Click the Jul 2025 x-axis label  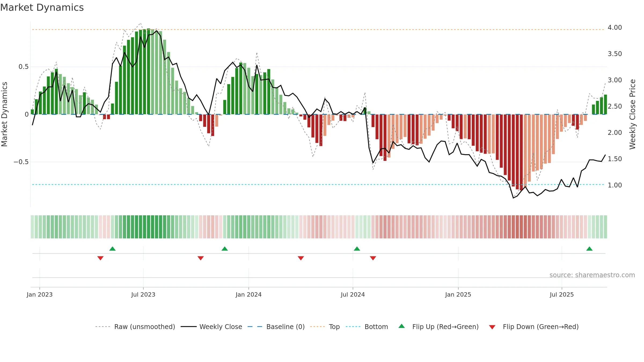(x=562, y=294)
